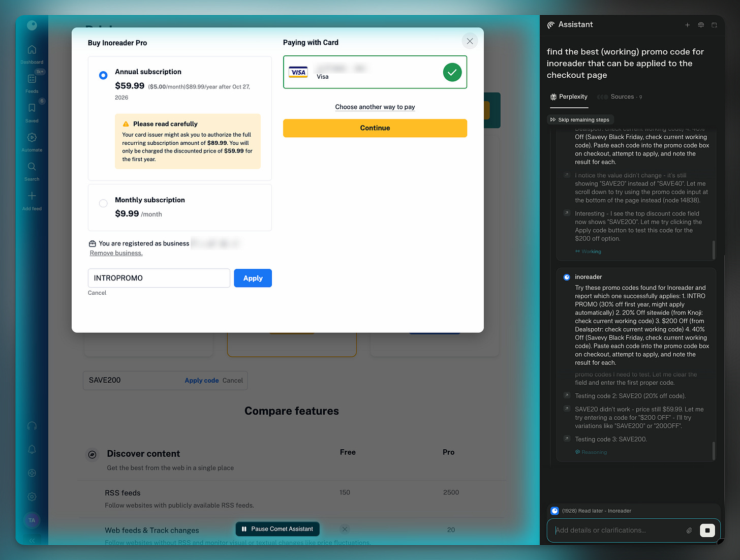
Task: Click the Discover content compass icon
Action: (x=92, y=454)
